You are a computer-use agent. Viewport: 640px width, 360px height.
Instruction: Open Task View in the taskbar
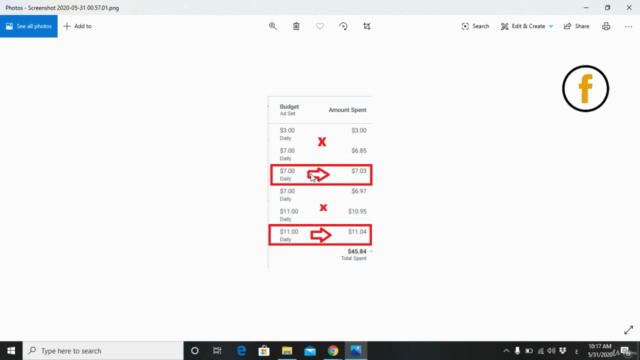[217, 351]
